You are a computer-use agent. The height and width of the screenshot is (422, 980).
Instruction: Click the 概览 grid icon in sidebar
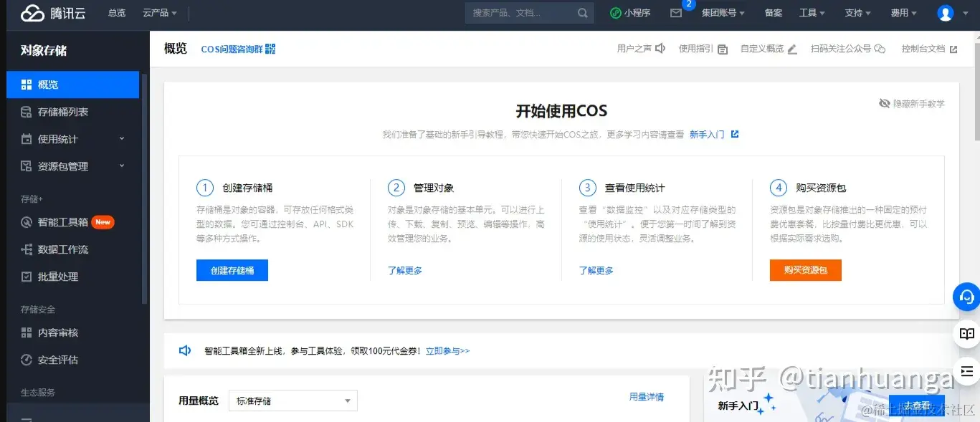[27, 85]
